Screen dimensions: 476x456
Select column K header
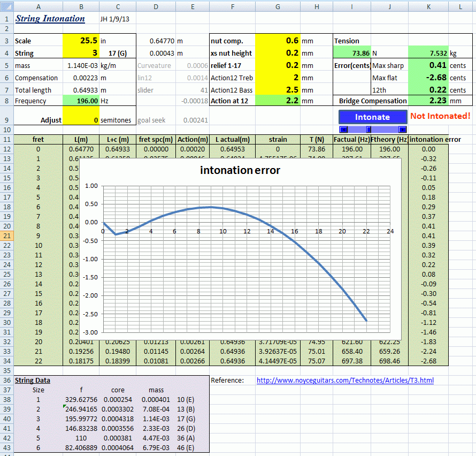tap(428, 6)
